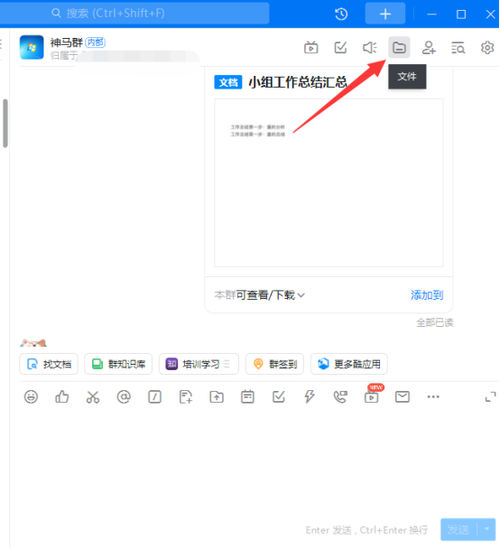Image resolution: width=500 pixels, height=549 pixels.
Task: Click the 添加到 link
Action: [x=427, y=295]
